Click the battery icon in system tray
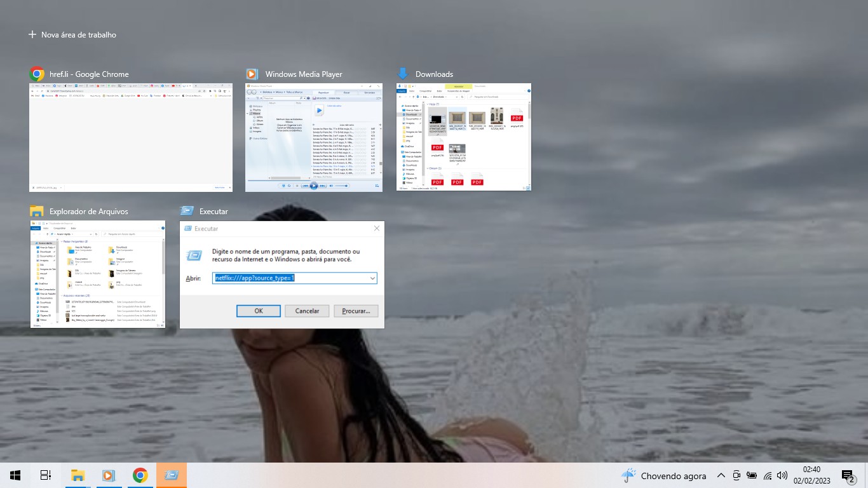This screenshot has width=868, height=488. coord(752,475)
